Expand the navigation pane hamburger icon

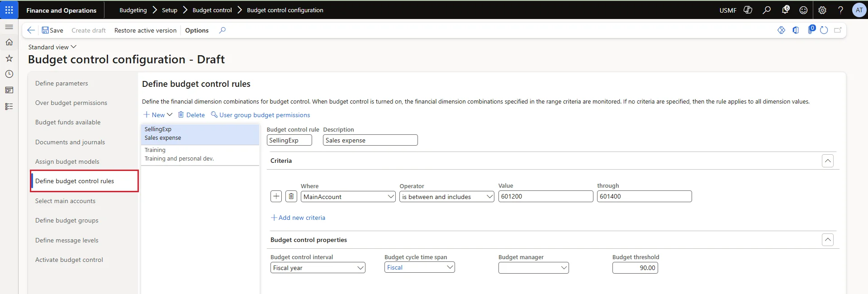[x=9, y=27]
